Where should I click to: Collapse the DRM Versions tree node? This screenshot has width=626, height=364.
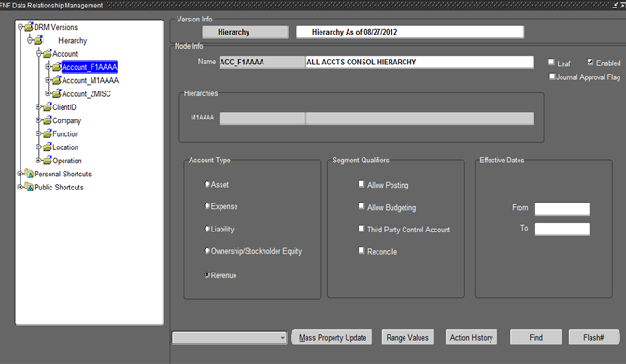point(21,27)
